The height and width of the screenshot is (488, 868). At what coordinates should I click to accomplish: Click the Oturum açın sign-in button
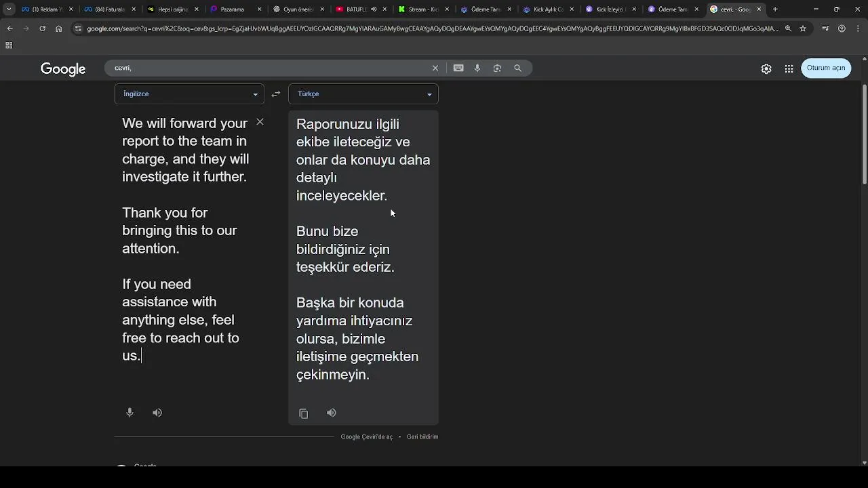click(826, 68)
